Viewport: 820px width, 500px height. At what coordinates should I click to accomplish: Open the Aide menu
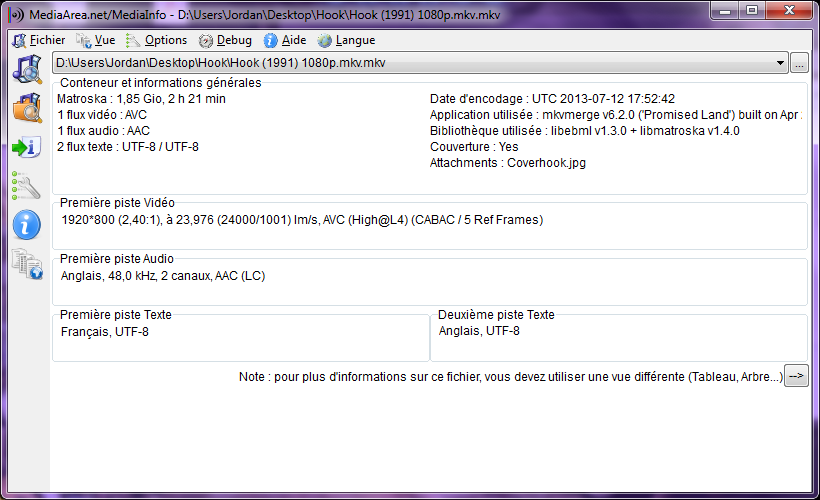point(285,40)
